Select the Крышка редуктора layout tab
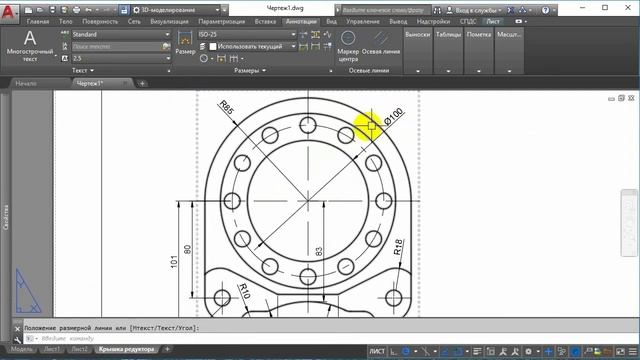Screen dimensions: 640x360 point(127,349)
